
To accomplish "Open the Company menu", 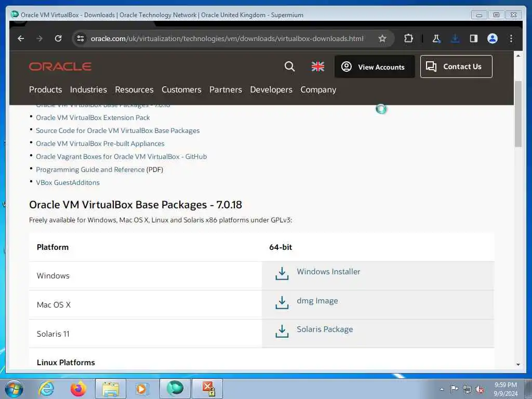I will tap(318, 89).
